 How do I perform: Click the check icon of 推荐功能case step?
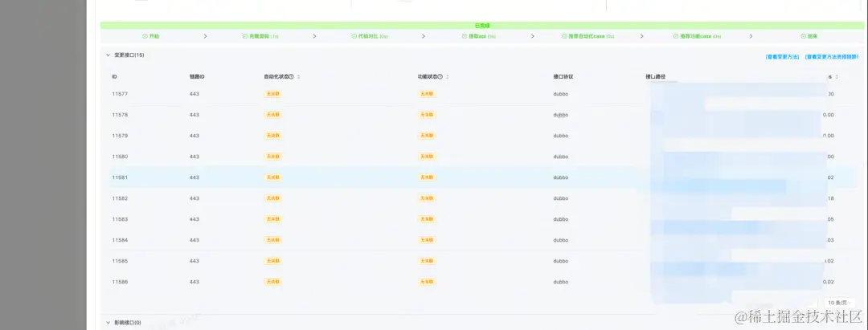676,36
